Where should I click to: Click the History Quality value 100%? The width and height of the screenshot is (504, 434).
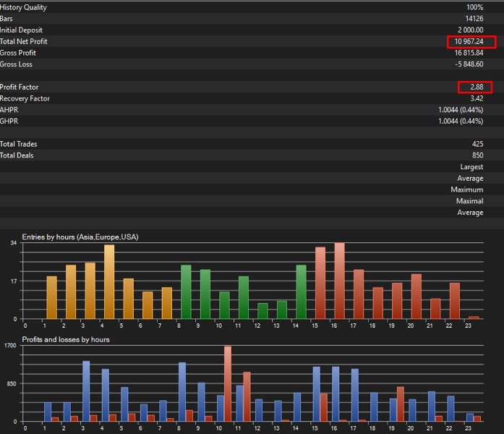475,7
